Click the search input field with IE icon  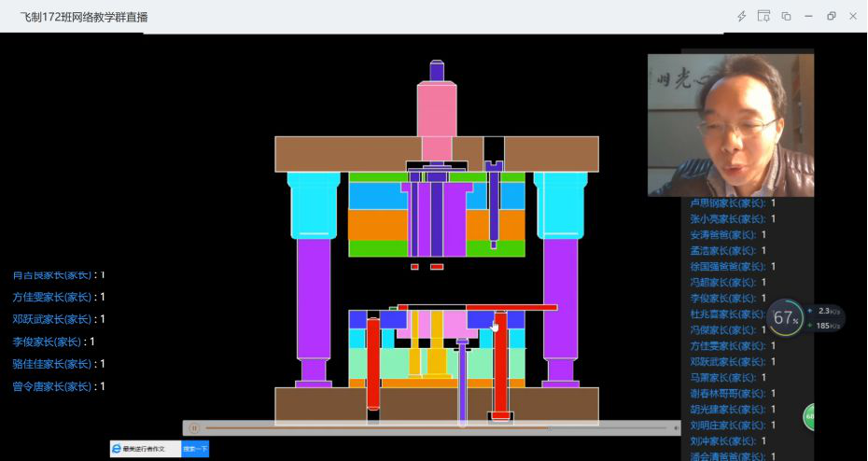tap(149, 449)
